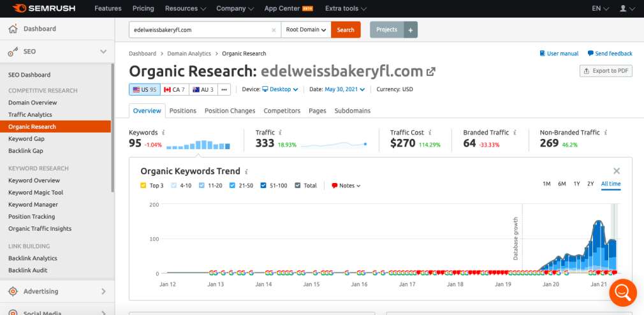Click the Dashboard home icon in sidebar
This screenshot has width=644, height=315.
click(13, 29)
